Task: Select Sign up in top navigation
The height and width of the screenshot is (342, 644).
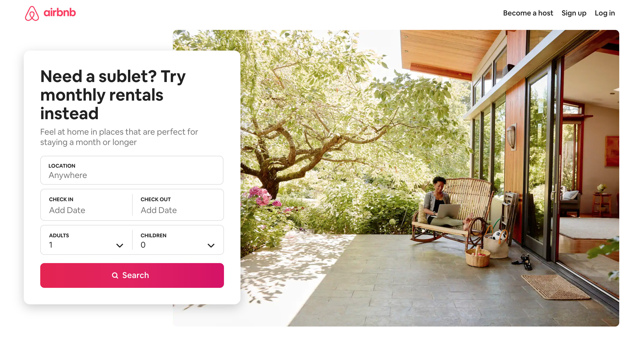Action: [574, 13]
